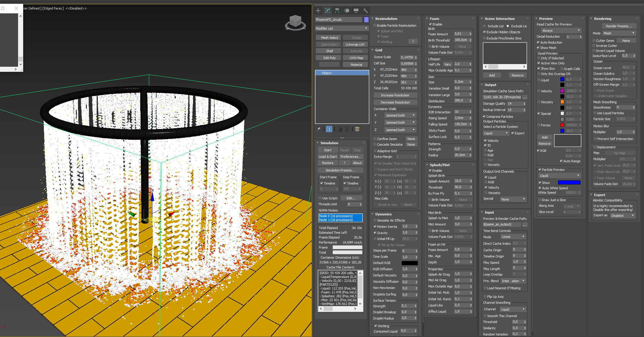
Task: Open Configure Modifier Sets icon
Action: [x=357, y=129]
